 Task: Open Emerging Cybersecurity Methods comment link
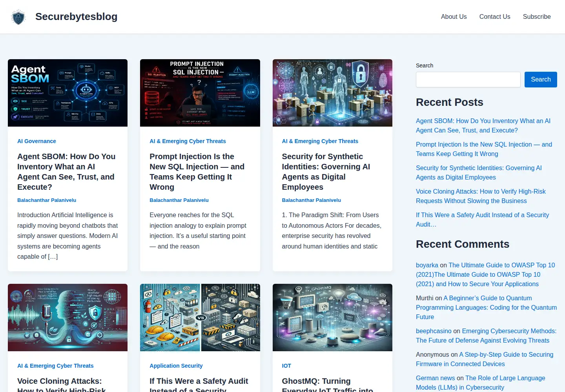tap(486, 336)
